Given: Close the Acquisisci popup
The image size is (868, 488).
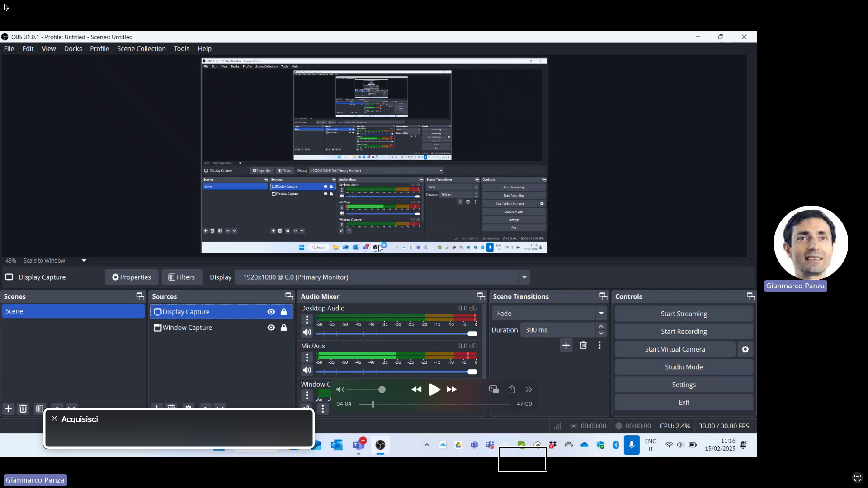Looking at the screenshot, I should 54,419.
